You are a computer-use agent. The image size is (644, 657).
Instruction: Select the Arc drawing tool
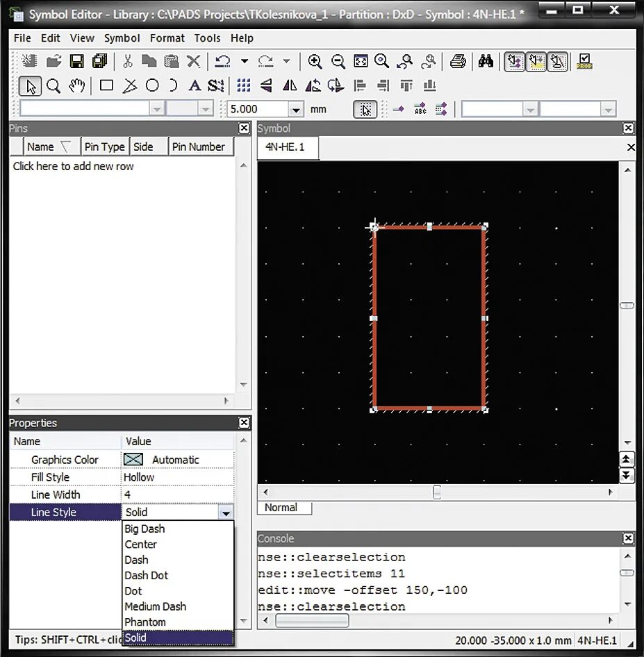(x=173, y=85)
